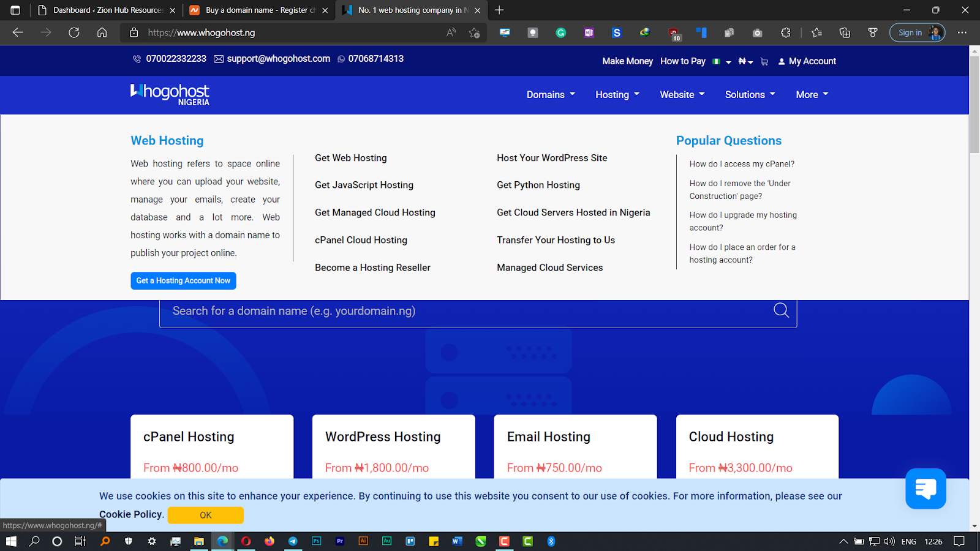Open the Naira currency selector
The width and height of the screenshot is (980, 551).
tap(745, 61)
